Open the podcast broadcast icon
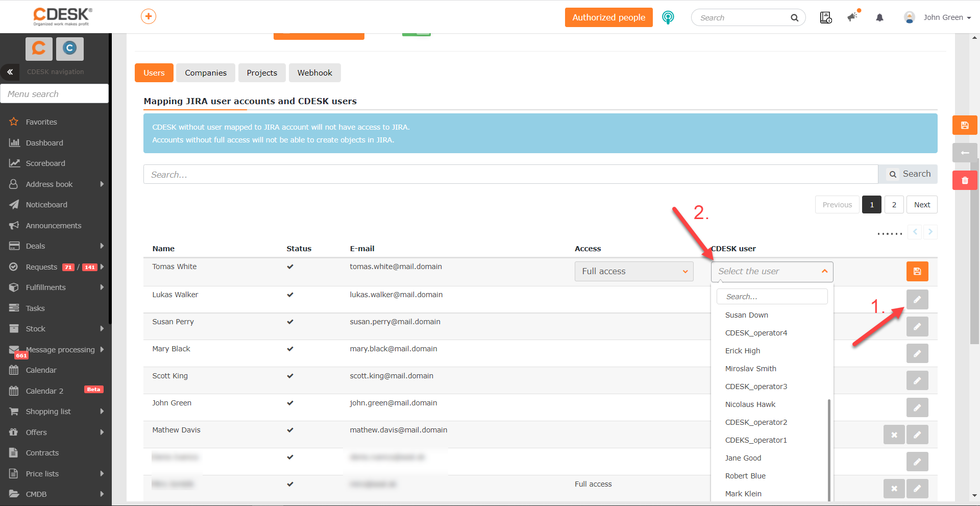Viewport: 980px width, 506px height. (668, 17)
